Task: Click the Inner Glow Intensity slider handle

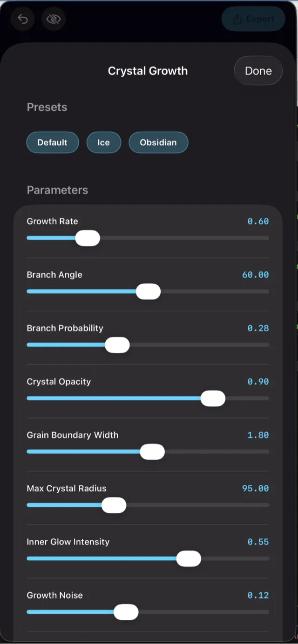Action: (x=189, y=558)
